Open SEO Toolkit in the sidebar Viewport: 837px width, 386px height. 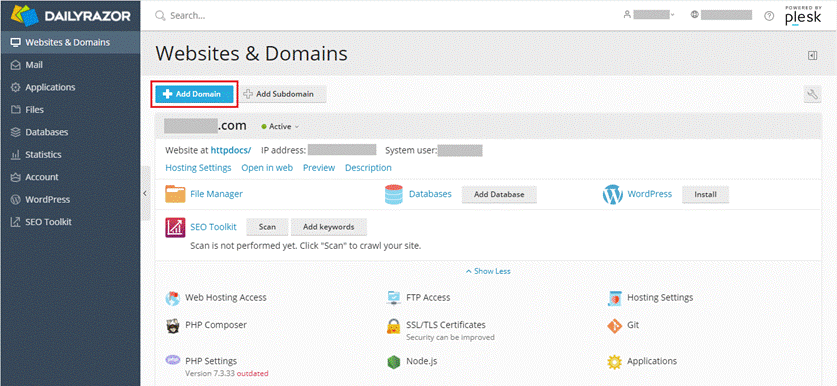[x=70, y=222]
